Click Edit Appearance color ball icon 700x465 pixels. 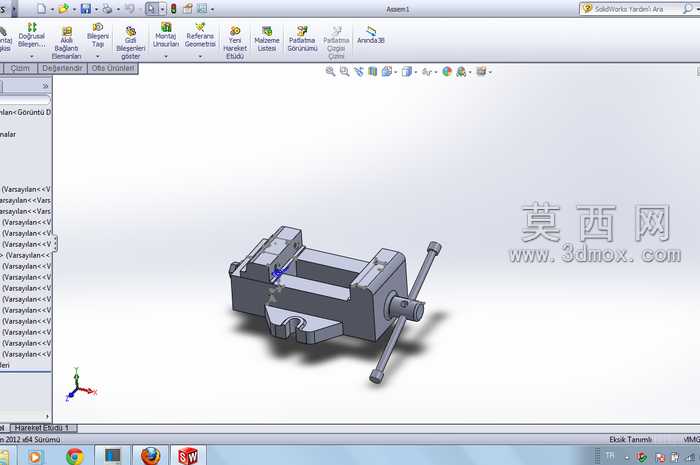click(x=447, y=71)
